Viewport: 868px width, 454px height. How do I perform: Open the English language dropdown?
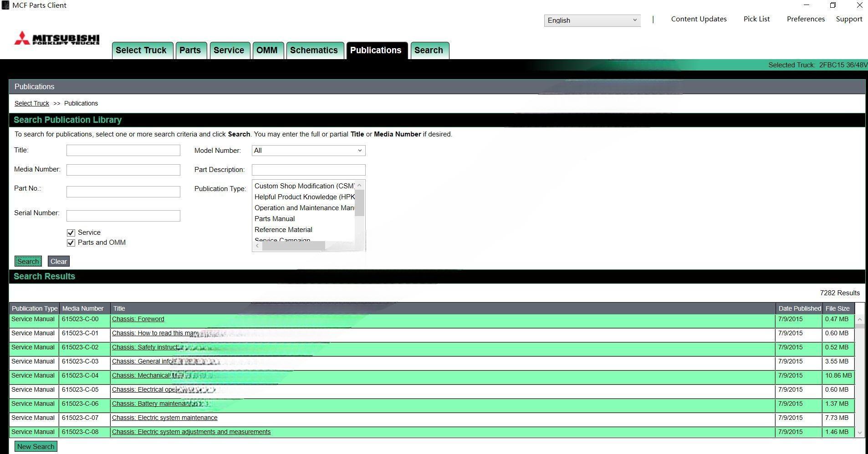pos(592,20)
